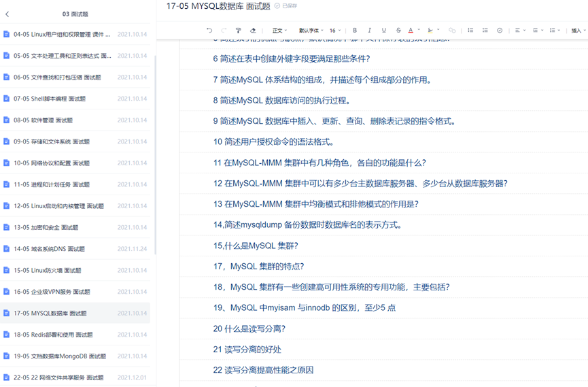This screenshot has height=387, width=588.
Task: Open 14-05 域名系统DNS 面试题 document
Action: click(x=49, y=249)
